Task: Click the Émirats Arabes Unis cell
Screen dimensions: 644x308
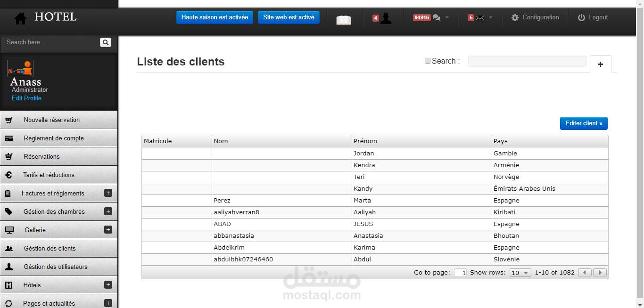Action: [550, 189]
